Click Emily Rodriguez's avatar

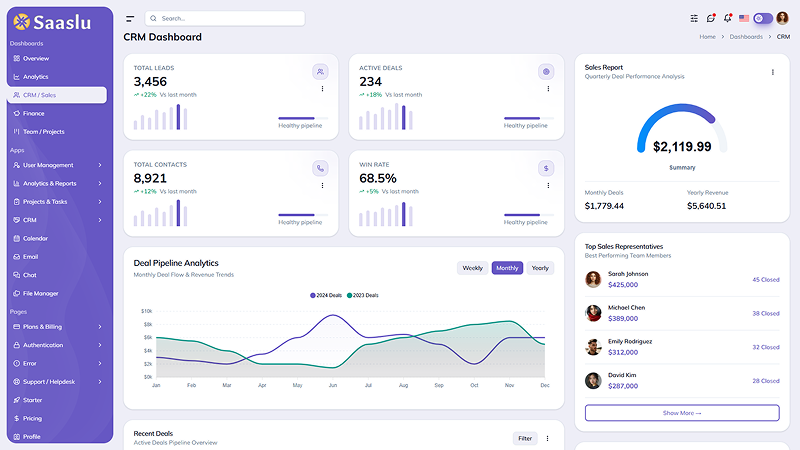tap(593, 347)
